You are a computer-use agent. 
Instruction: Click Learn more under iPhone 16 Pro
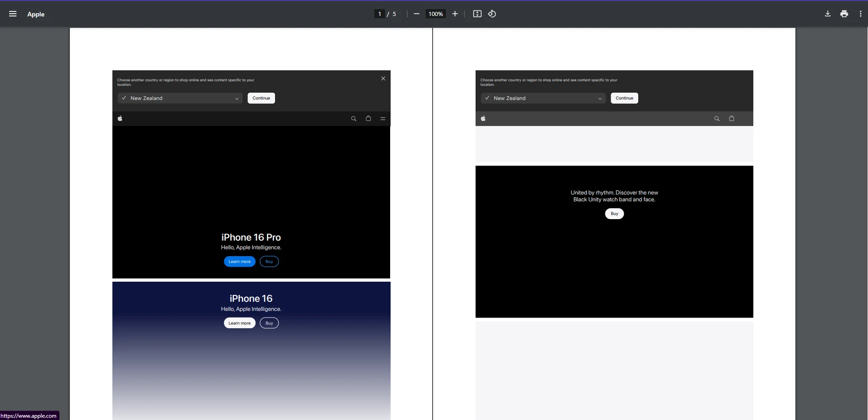pyautogui.click(x=239, y=262)
